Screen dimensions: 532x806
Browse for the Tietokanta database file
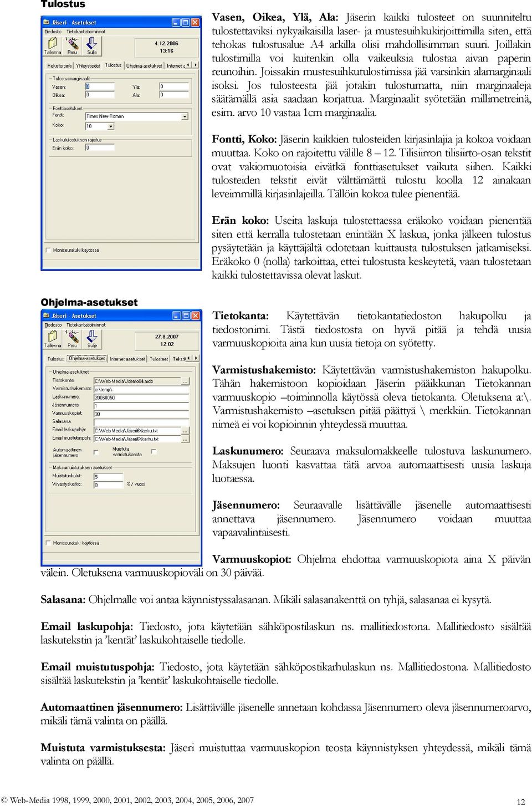185,381
